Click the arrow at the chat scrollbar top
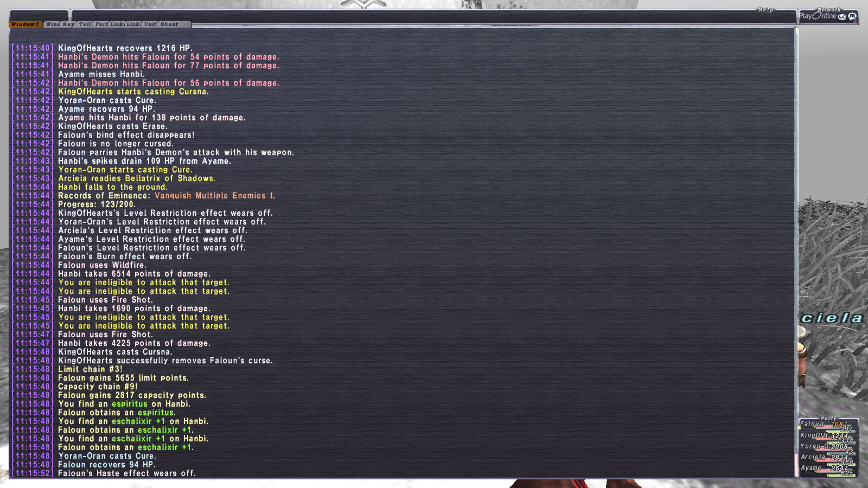868x488 pixels. [x=796, y=28]
